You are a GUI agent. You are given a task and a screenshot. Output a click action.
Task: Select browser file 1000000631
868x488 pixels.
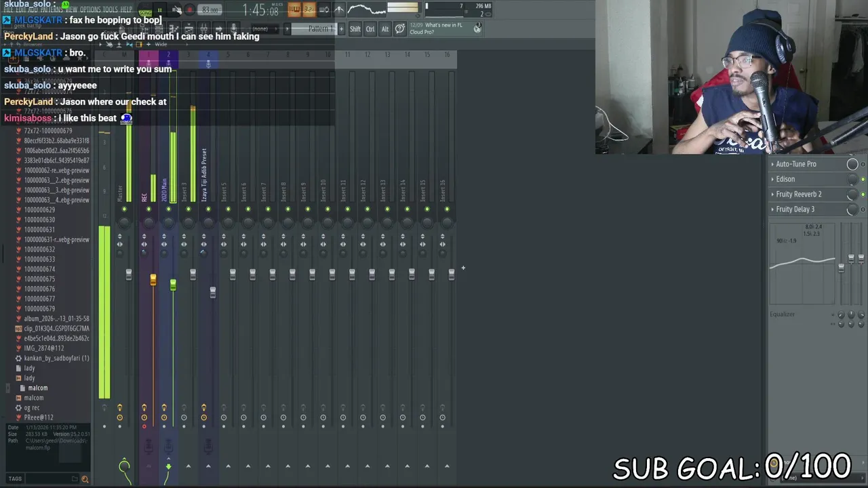click(39, 230)
